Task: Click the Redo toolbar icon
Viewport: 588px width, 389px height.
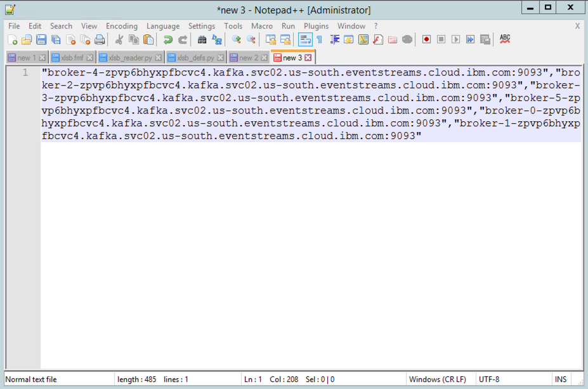Action: (x=183, y=39)
